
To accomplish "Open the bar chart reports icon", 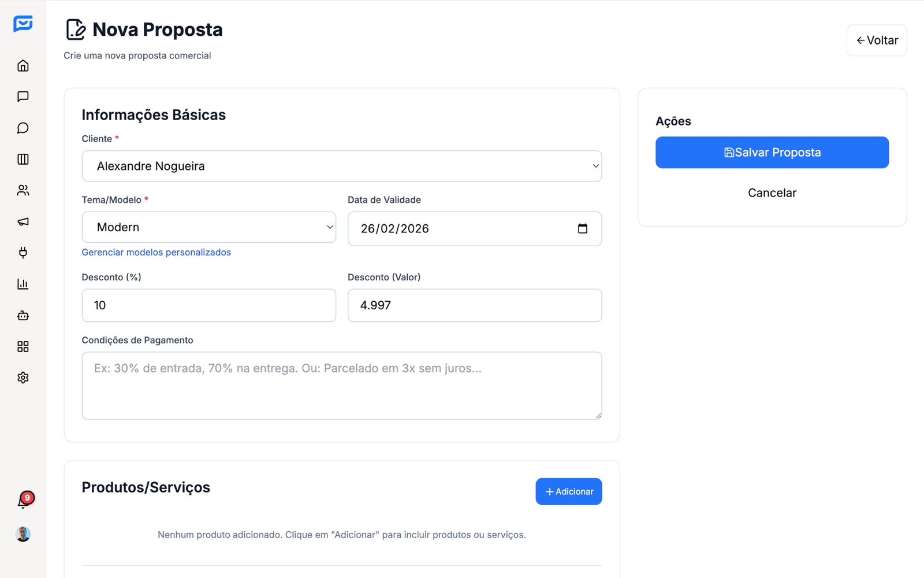I will click(x=23, y=284).
